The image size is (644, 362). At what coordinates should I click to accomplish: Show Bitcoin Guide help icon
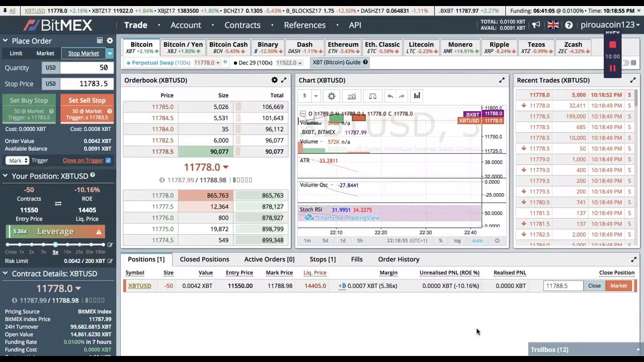[x=365, y=62]
